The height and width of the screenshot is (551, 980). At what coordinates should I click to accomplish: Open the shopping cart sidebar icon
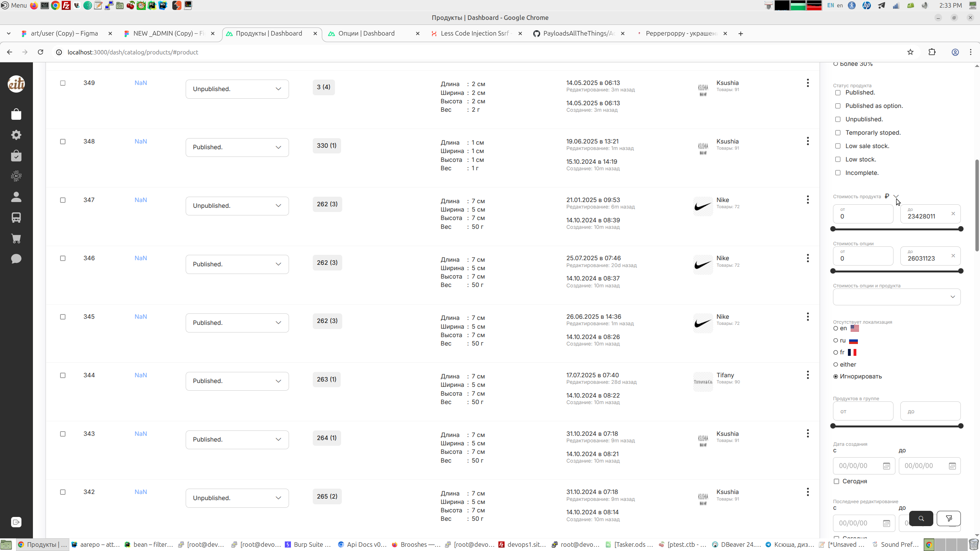pyautogui.click(x=16, y=238)
